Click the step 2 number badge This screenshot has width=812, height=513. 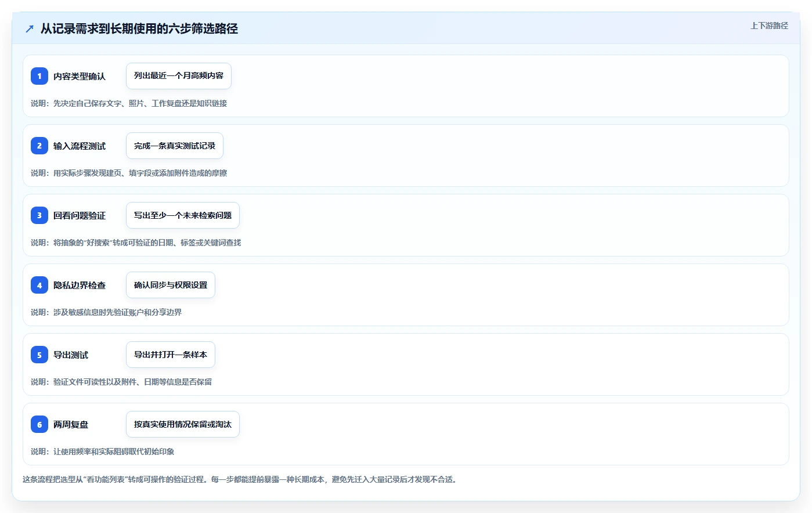[x=39, y=146]
